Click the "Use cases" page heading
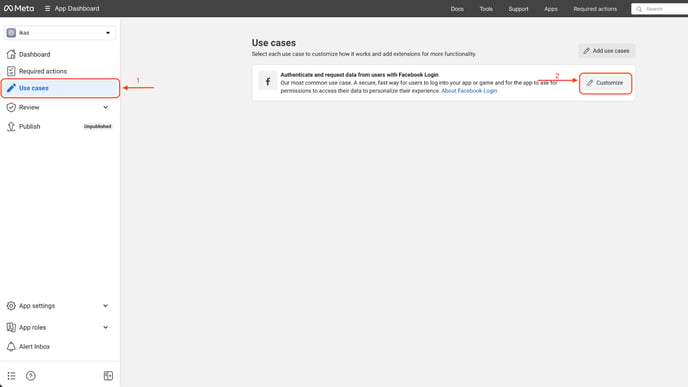Screen dimensions: 688x387 [274, 43]
